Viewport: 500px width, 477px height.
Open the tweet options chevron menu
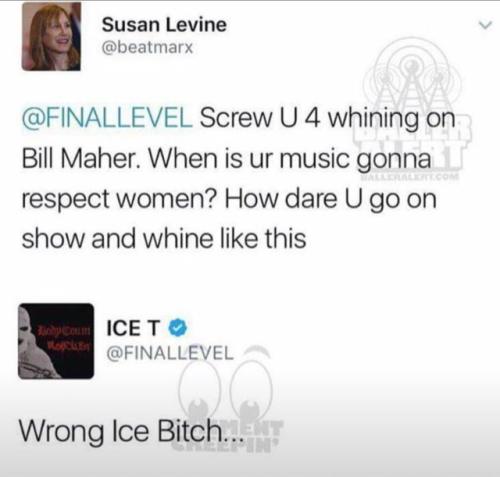tap(484, 25)
